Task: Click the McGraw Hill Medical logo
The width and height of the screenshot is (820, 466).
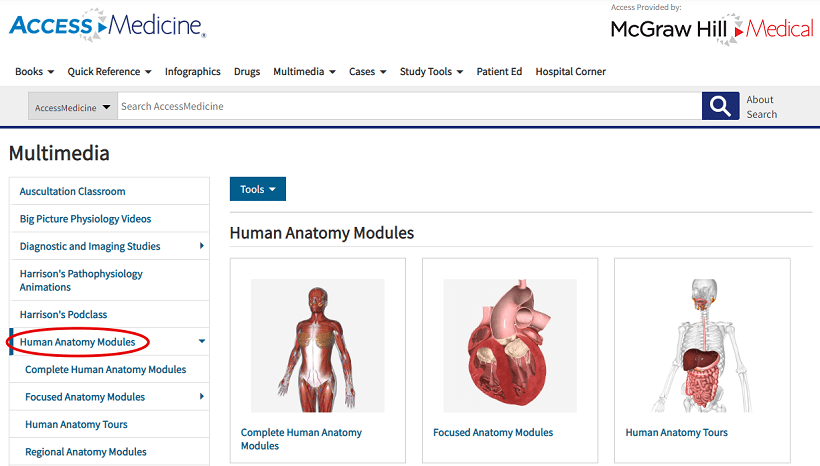Action: (712, 29)
